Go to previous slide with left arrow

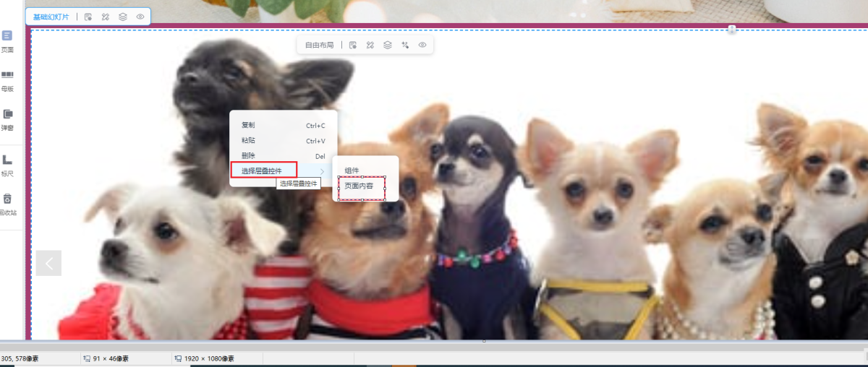48,263
